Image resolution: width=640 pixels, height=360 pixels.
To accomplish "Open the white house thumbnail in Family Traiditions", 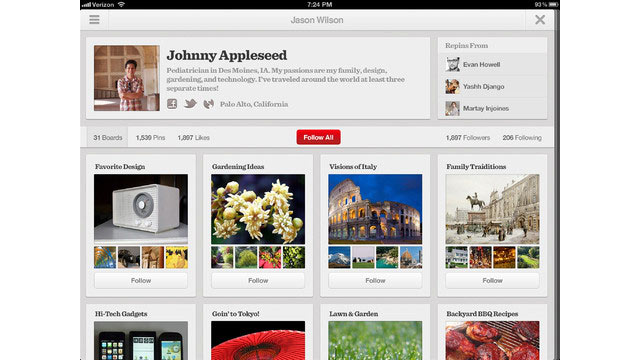I will [456, 257].
